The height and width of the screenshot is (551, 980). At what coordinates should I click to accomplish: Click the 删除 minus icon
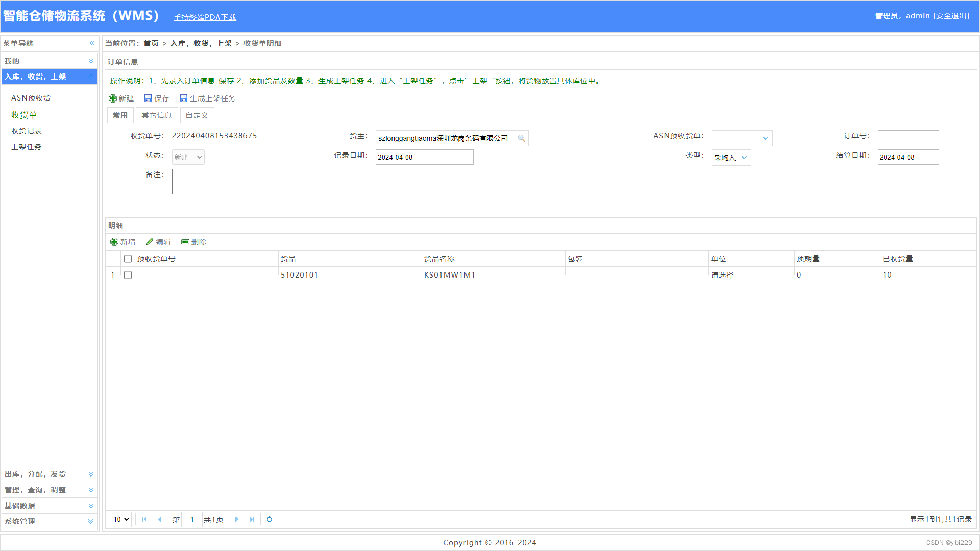pos(185,242)
